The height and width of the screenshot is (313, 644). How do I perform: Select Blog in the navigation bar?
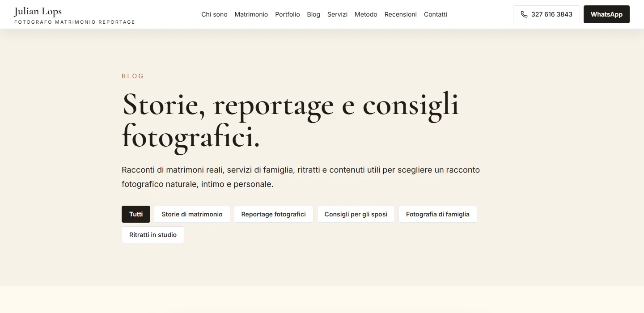(x=314, y=14)
